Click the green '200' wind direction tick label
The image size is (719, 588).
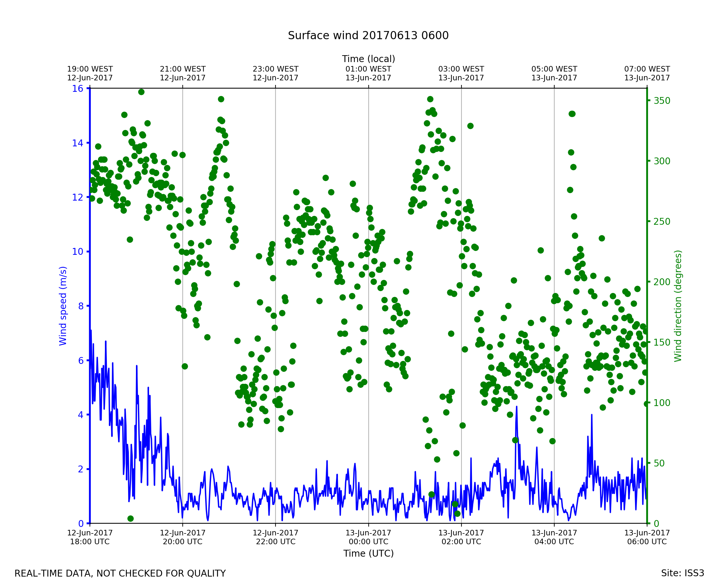pos(662,282)
